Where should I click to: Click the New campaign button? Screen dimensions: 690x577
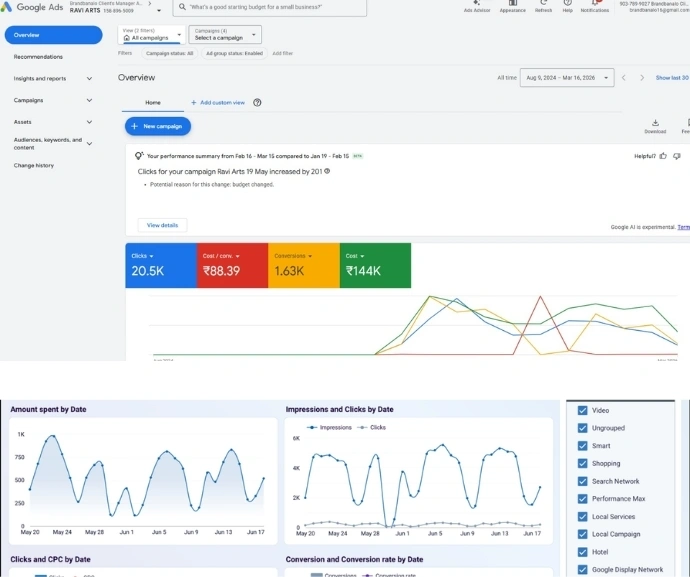pos(157,127)
